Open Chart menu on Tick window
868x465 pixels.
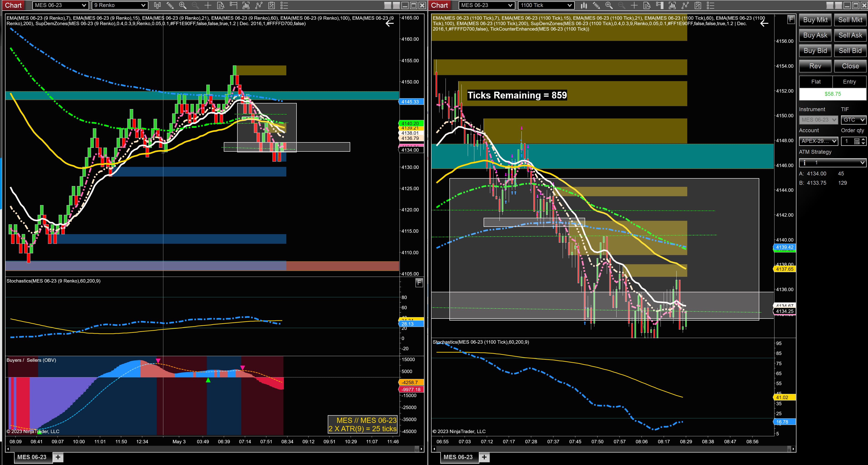click(440, 5)
